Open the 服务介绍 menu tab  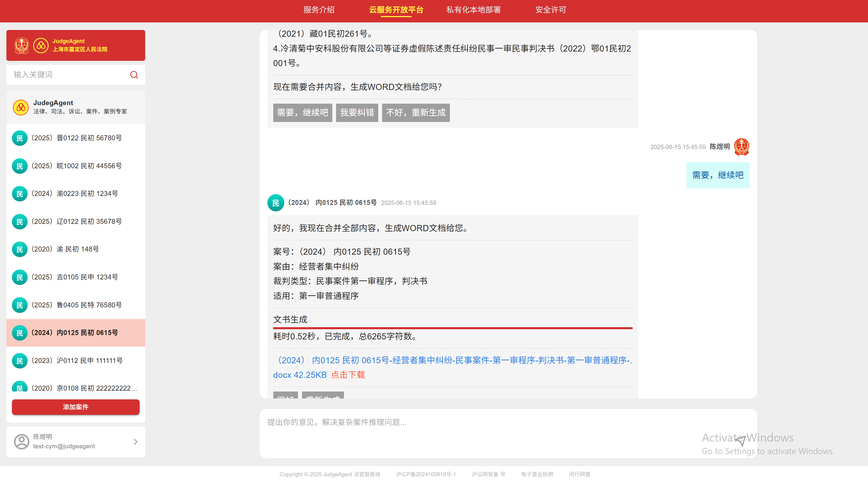(319, 10)
